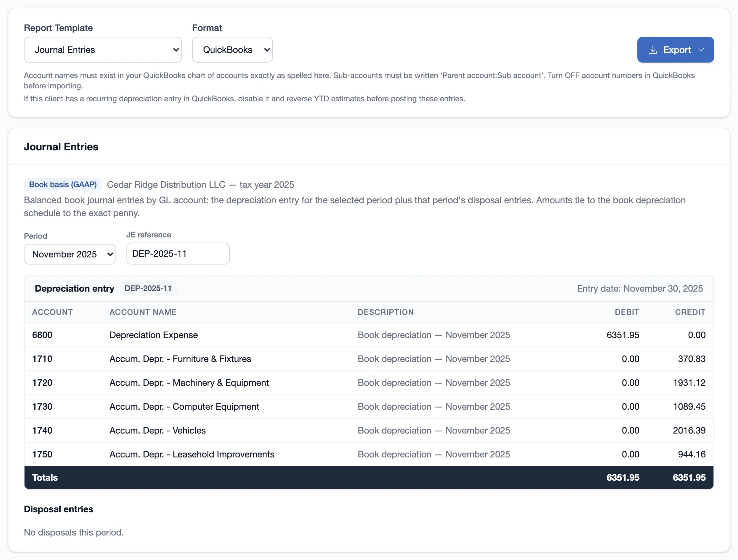The image size is (738, 560).
Task: Click the DEBIT column header
Action: [627, 312]
